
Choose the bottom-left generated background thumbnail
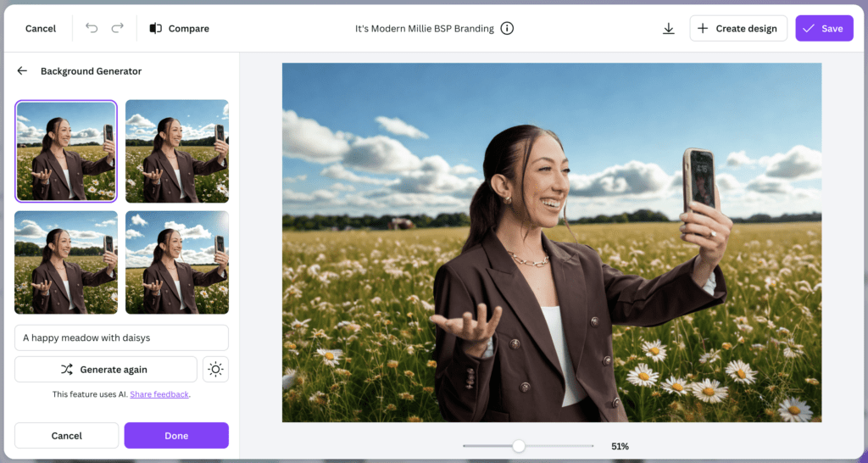click(x=66, y=262)
